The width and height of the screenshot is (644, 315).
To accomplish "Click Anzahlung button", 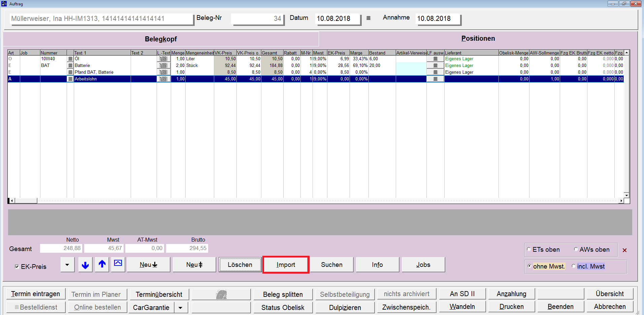I will 511,294.
